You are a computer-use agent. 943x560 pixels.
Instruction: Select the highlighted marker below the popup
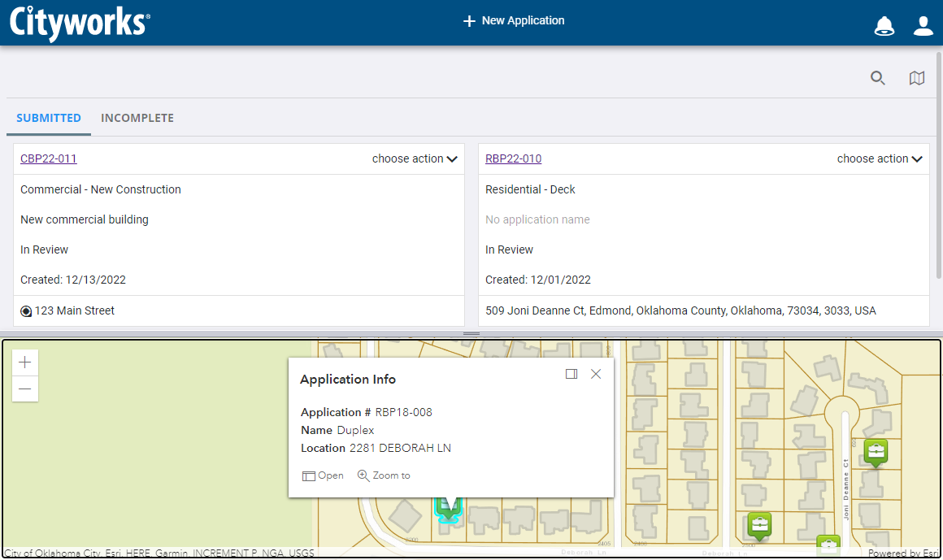point(447,507)
